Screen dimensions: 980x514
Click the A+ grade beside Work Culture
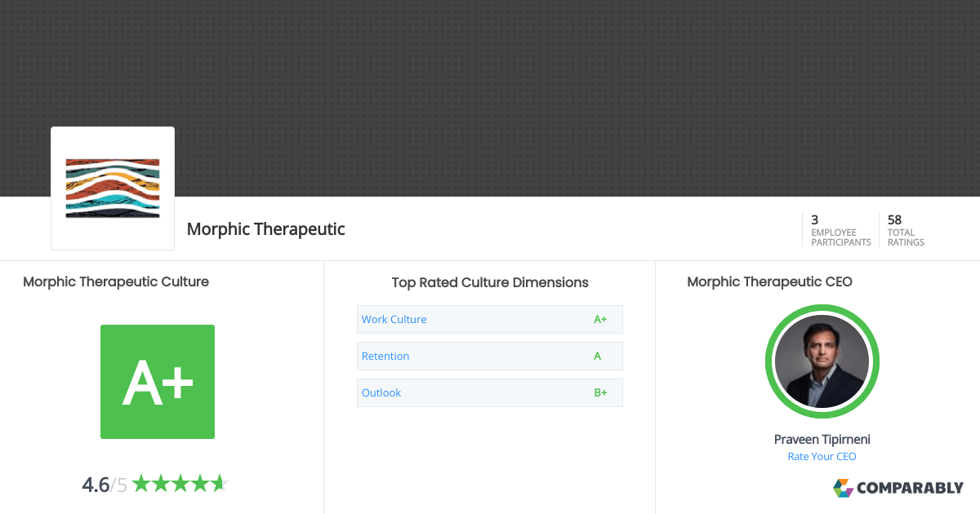point(600,319)
